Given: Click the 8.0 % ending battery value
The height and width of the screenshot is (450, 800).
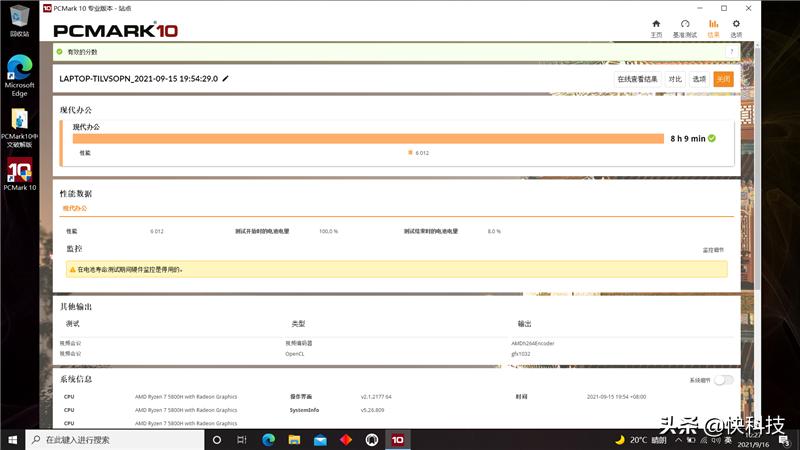Looking at the screenshot, I should pyautogui.click(x=494, y=231).
